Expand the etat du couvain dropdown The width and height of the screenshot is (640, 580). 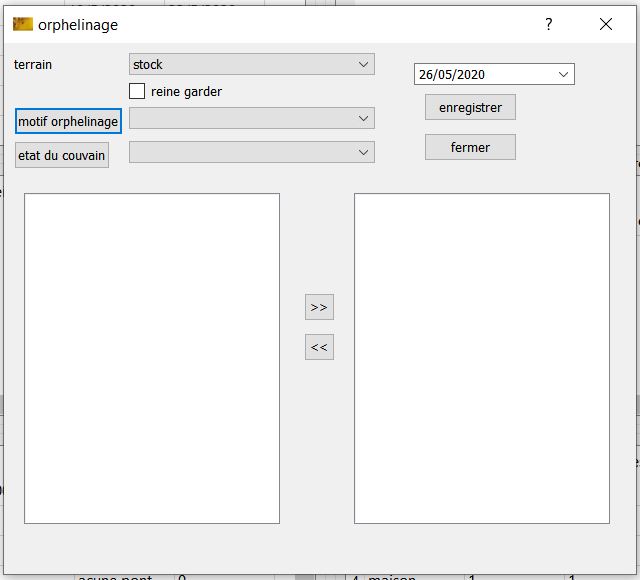(x=363, y=152)
